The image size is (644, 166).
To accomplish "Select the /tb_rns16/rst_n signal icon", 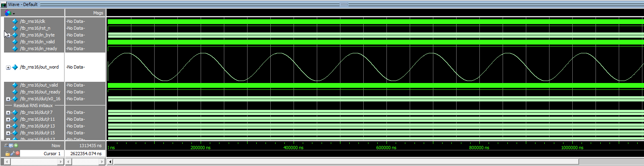I will (x=15, y=28).
